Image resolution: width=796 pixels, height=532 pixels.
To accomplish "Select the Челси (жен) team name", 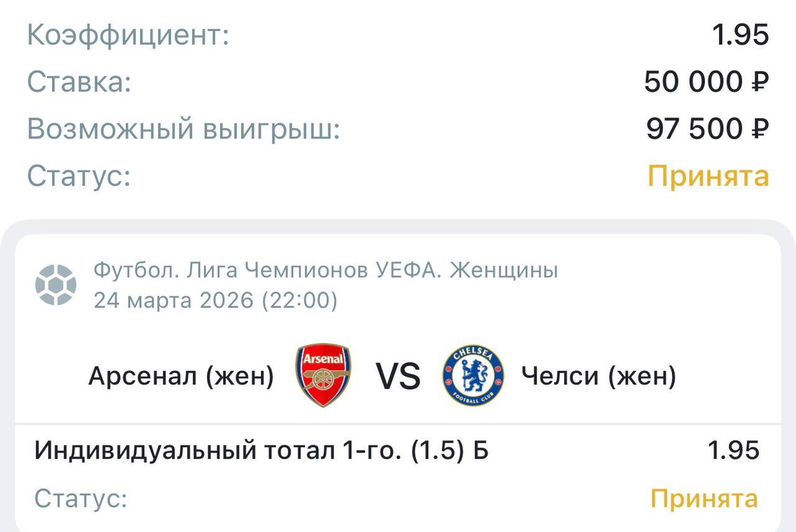I will coord(598,376).
